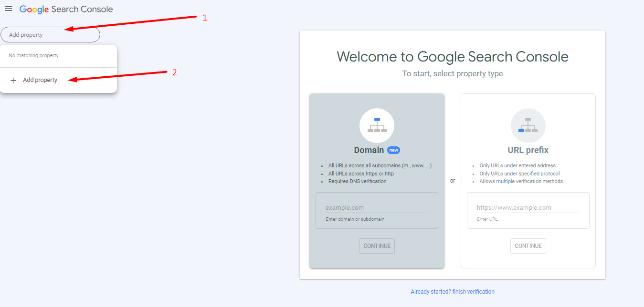Click the To start, select property type text
The image size is (644, 307).
click(453, 74)
